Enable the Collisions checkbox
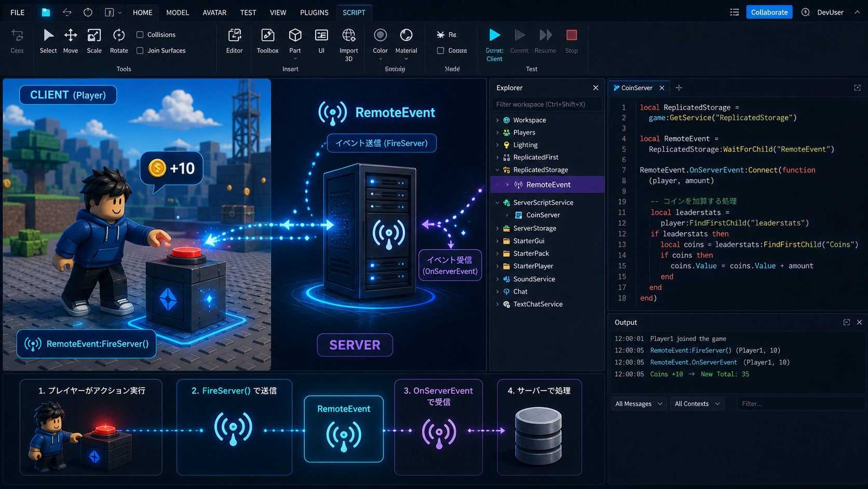Screen dimensions: 868x489 click(140, 35)
